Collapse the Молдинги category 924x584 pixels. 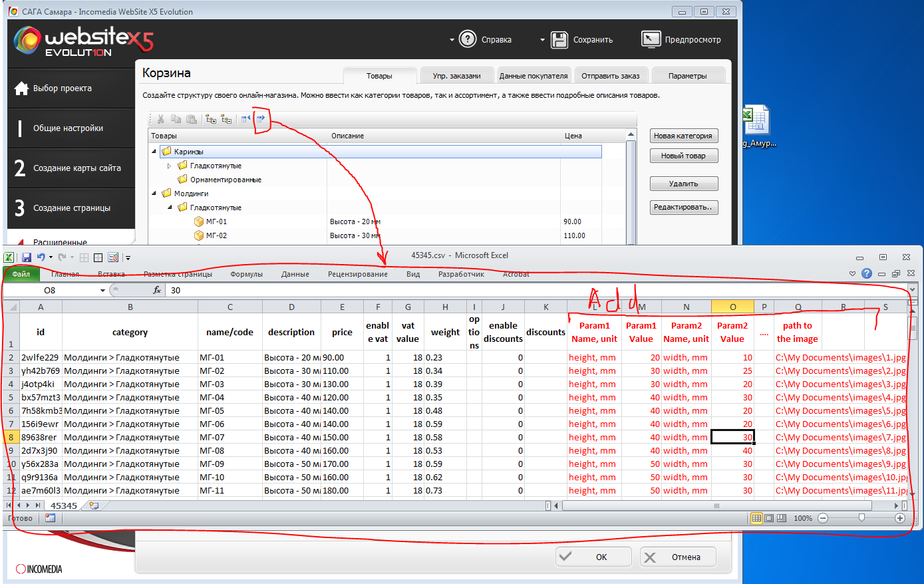click(154, 194)
